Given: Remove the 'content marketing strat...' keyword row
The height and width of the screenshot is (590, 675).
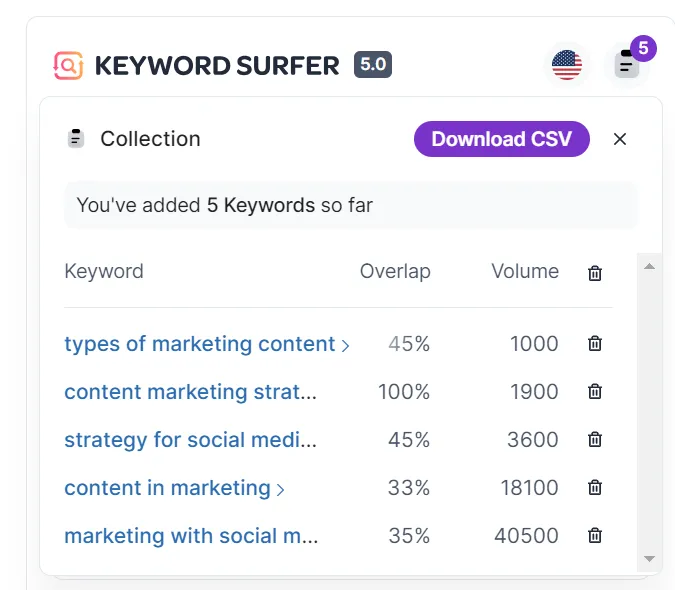Looking at the screenshot, I should pos(595,392).
